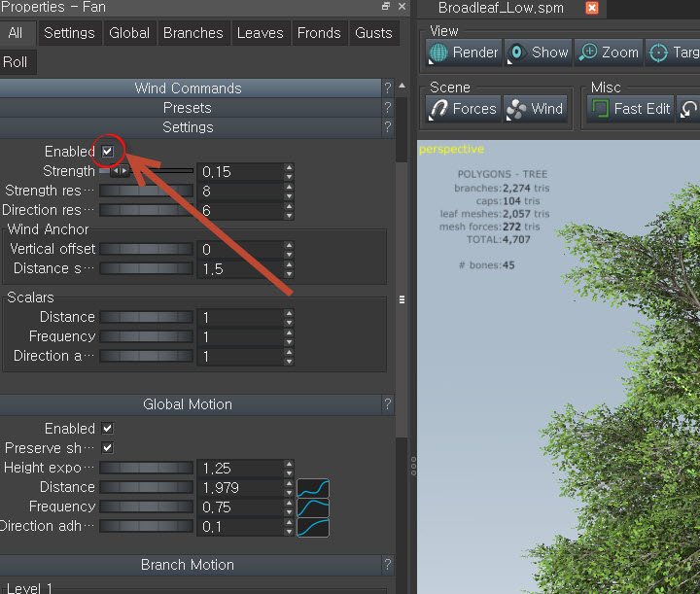Screen dimensions: 700x594
Task: Switch to the Settings tab
Action: (x=69, y=33)
